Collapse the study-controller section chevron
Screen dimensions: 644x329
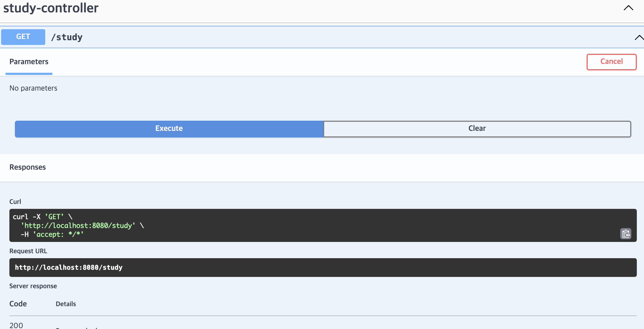(628, 8)
